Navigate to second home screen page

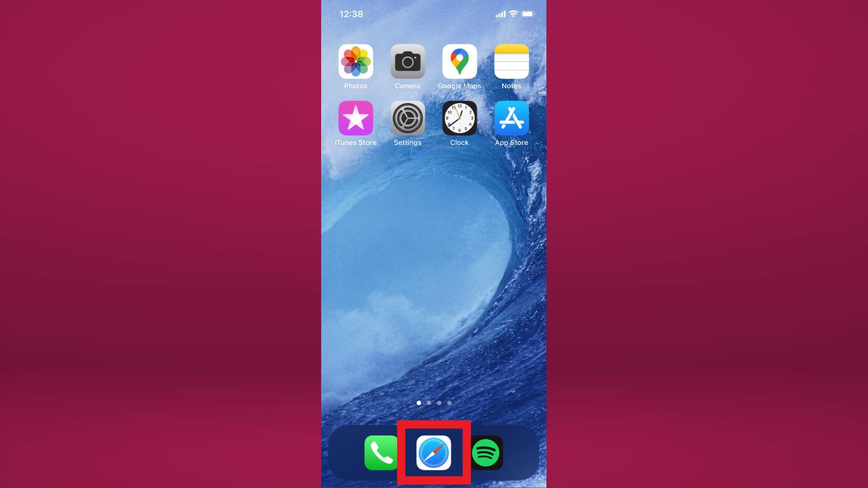point(429,403)
